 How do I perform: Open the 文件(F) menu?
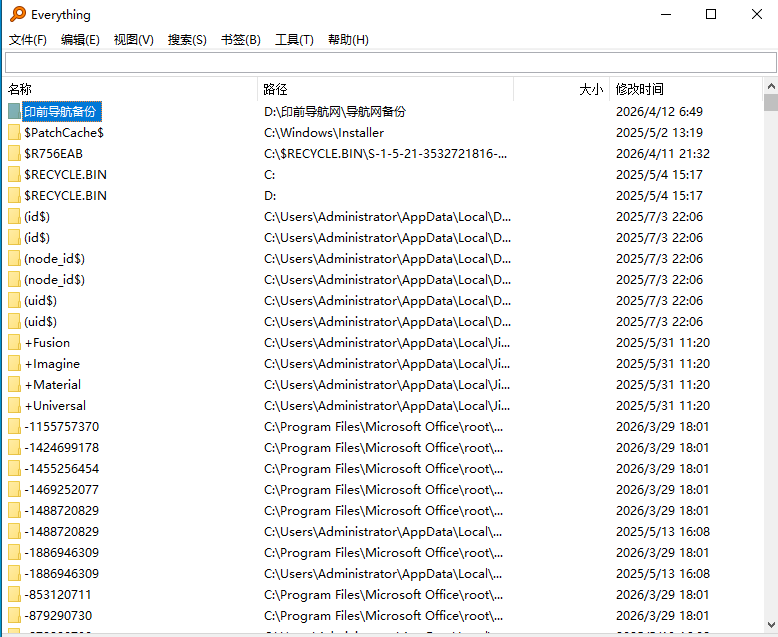click(28, 40)
